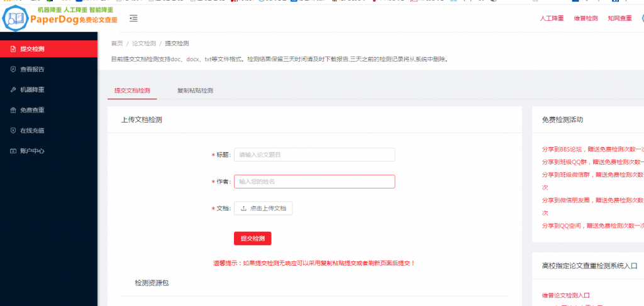Open 提交检测 in the sidebar
This screenshot has width=644, height=306.
(48, 49)
